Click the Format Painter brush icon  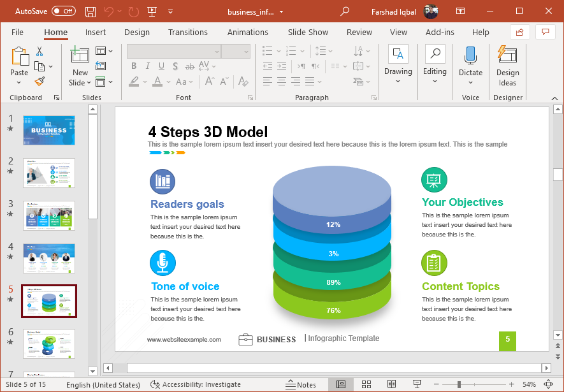point(40,81)
